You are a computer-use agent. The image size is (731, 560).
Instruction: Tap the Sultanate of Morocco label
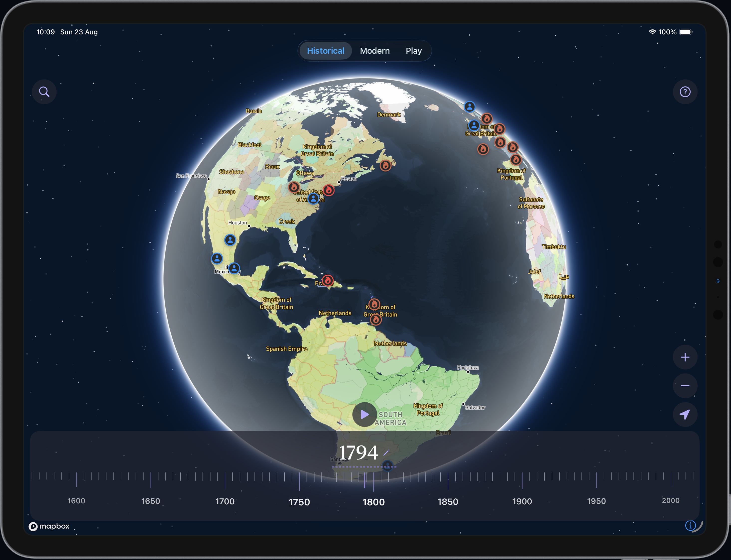pyautogui.click(x=531, y=203)
